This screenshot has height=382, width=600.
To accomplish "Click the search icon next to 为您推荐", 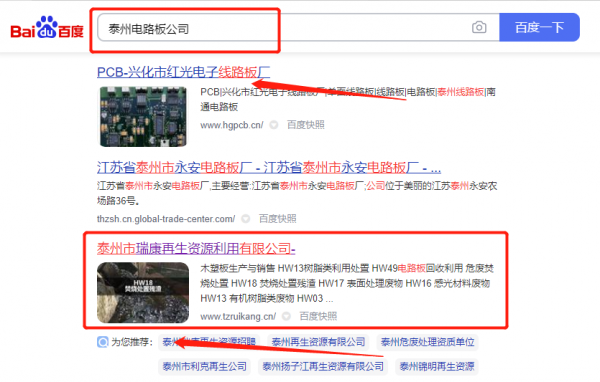I will click(103, 342).
